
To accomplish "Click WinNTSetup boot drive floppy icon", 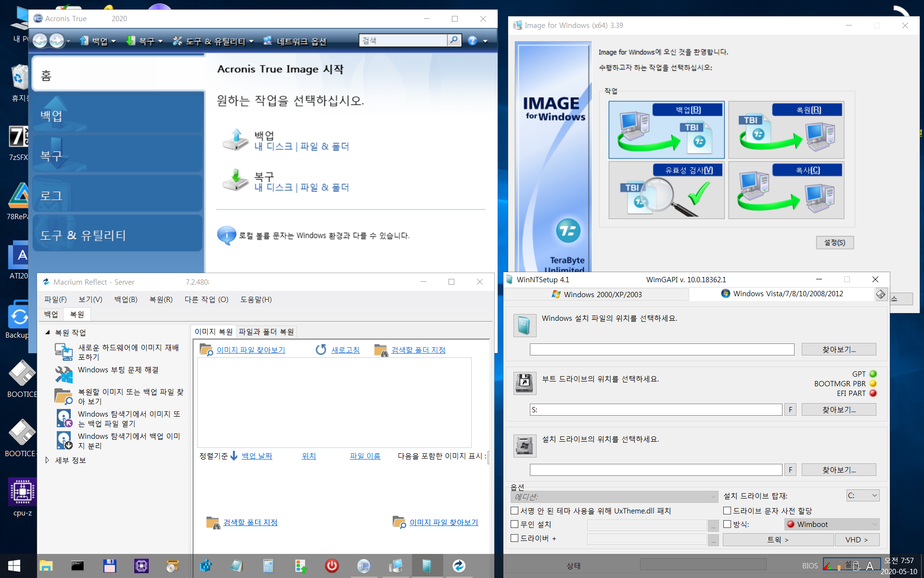I will [x=525, y=383].
